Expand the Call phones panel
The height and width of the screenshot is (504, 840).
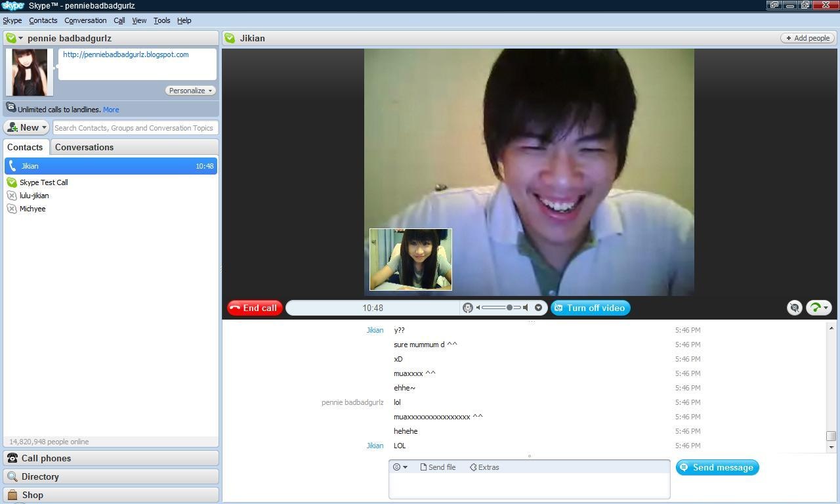[x=111, y=458]
